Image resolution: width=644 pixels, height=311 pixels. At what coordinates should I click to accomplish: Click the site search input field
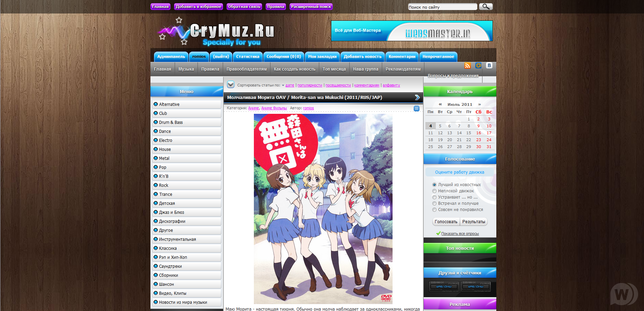click(442, 7)
